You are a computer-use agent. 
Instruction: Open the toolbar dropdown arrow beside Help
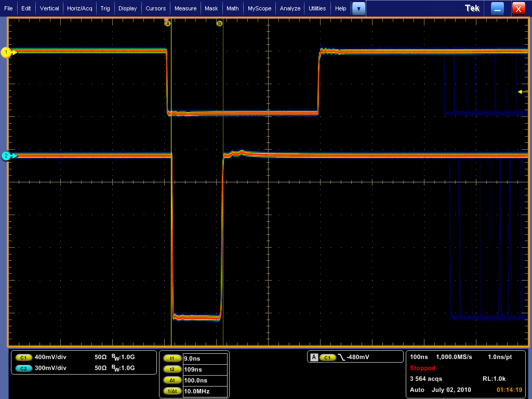tap(358, 8)
